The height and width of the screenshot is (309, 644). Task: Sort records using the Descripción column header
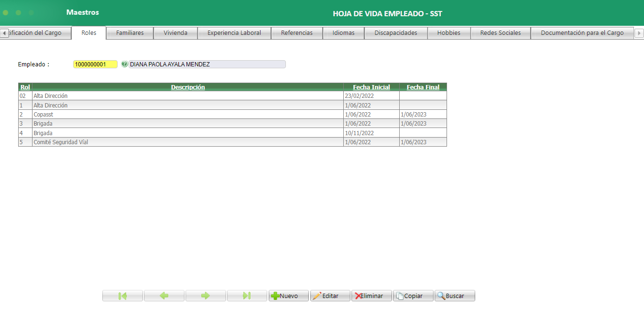click(188, 87)
